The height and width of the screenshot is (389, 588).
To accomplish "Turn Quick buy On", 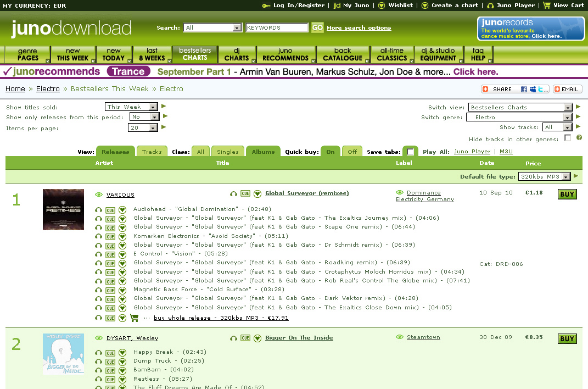I will point(331,152).
